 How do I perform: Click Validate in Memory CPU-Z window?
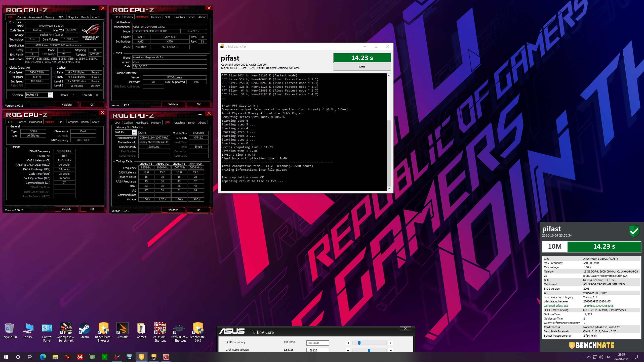[67, 209]
